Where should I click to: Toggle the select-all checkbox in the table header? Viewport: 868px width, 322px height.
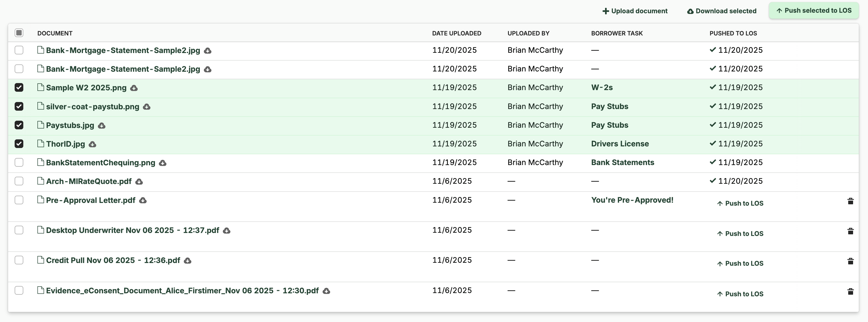(19, 33)
